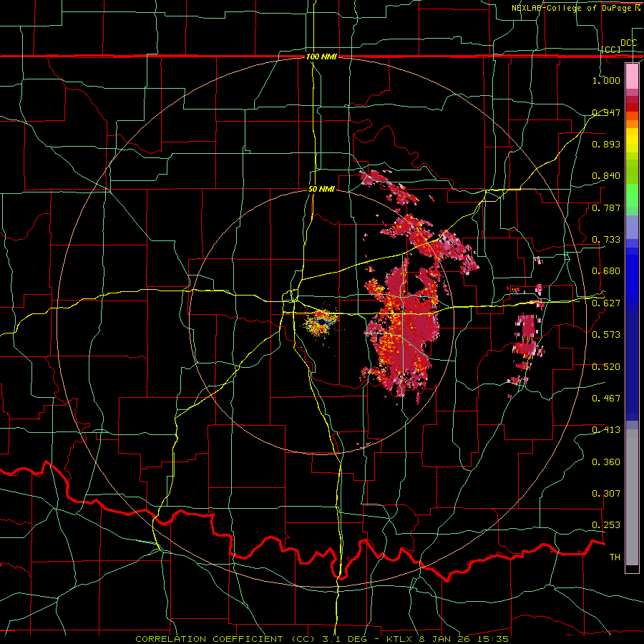Select the [CC] product label
The width and height of the screenshot is (644, 644).
[x=611, y=49]
